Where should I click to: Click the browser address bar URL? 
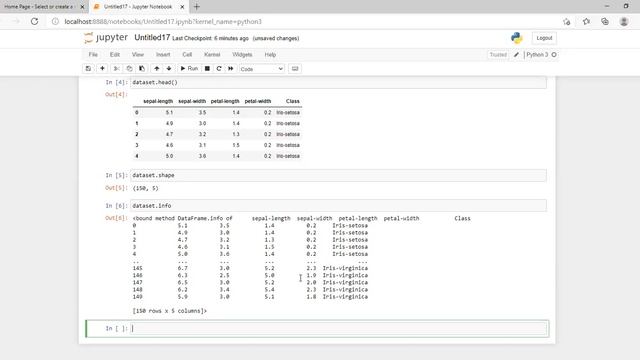[163, 22]
